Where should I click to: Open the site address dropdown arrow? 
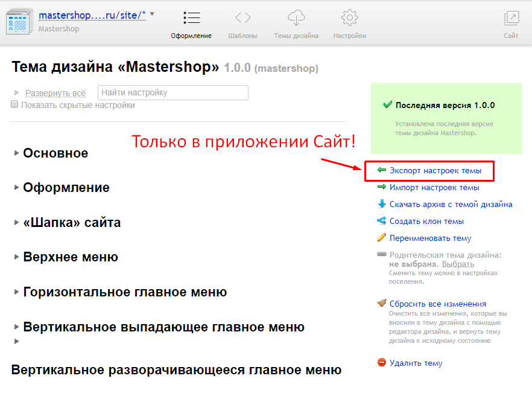pos(152,14)
